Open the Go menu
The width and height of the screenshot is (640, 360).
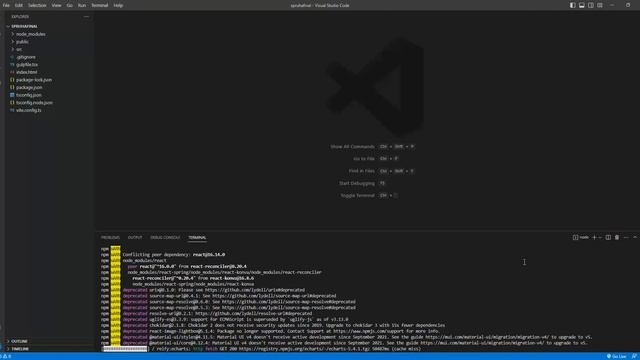(x=70, y=5)
